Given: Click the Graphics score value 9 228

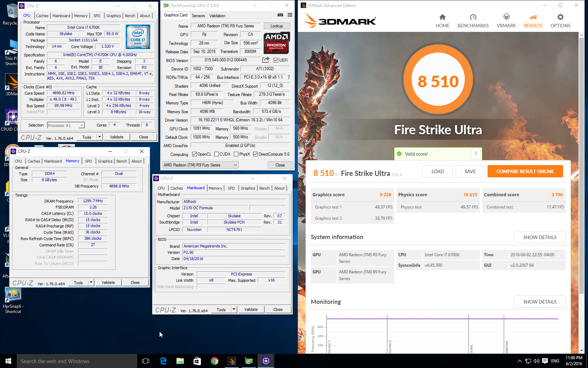Looking at the screenshot, I should point(385,195).
